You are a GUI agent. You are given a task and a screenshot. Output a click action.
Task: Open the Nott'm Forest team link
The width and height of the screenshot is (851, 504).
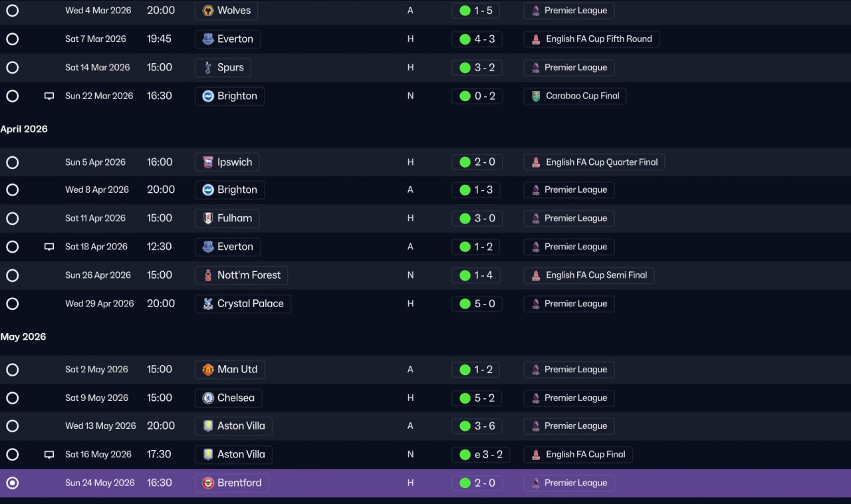tap(241, 275)
